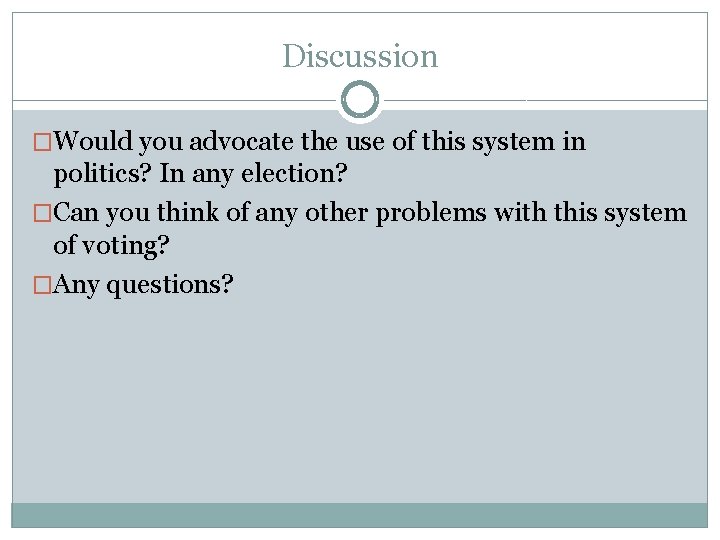
Task: Click the word 'questions?' in last bullet
Action: 170,286
